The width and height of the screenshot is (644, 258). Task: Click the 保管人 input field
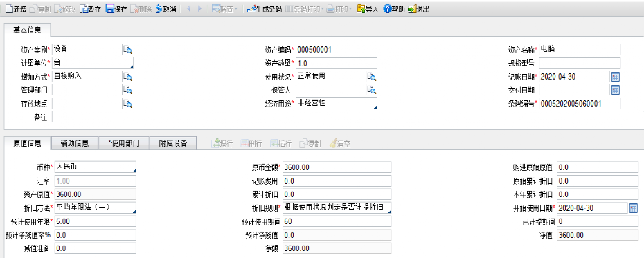click(x=330, y=90)
